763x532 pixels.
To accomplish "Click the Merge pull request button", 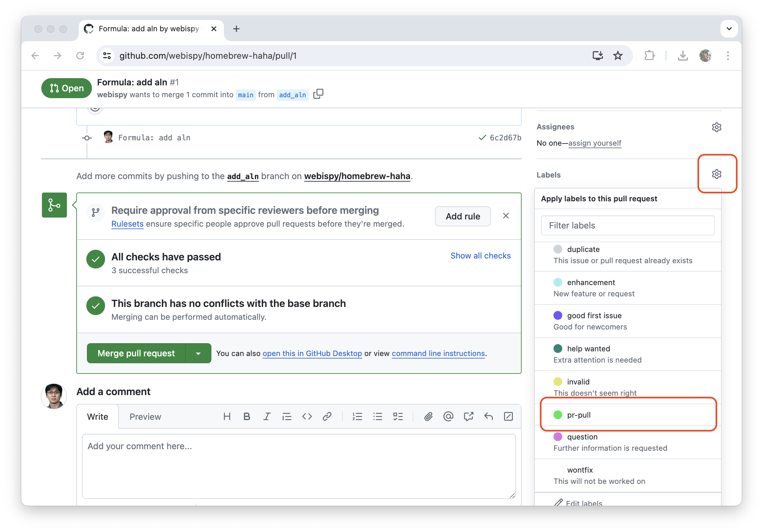I will tap(136, 353).
